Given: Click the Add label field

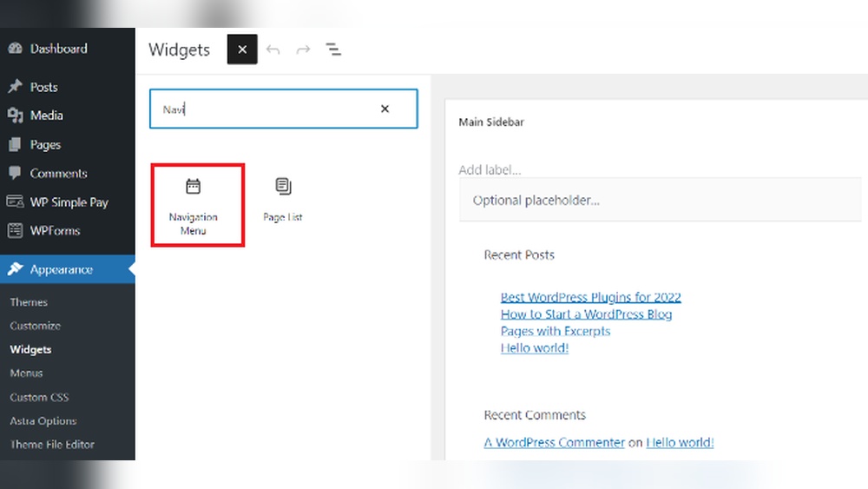Looking at the screenshot, I should [490, 169].
